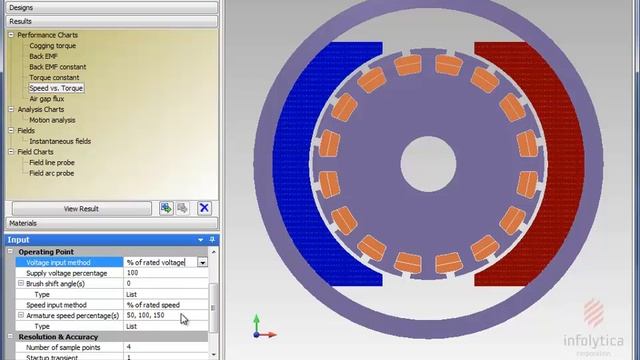Collapse the Analysis Charts tree node

[x=11, y=109]
